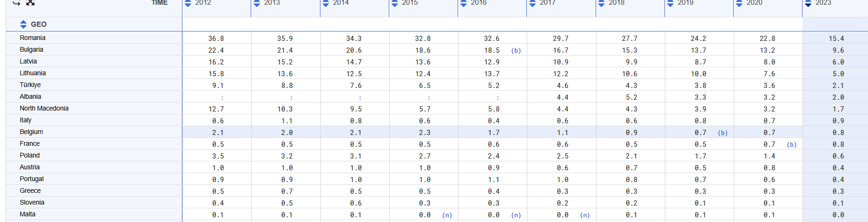The image size is (868, 222).
Task: Select the Bulgaria row label
Action: (31, 49)
